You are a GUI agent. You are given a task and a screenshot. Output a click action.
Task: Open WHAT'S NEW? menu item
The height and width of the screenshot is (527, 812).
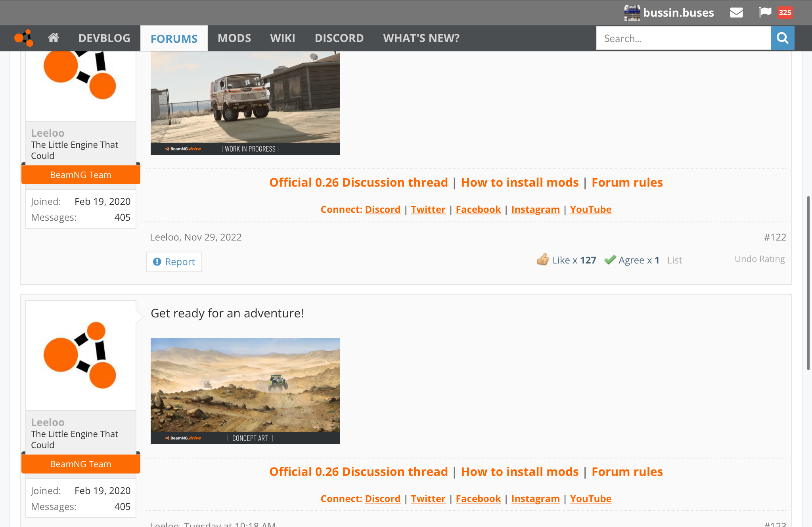point(421,38)
